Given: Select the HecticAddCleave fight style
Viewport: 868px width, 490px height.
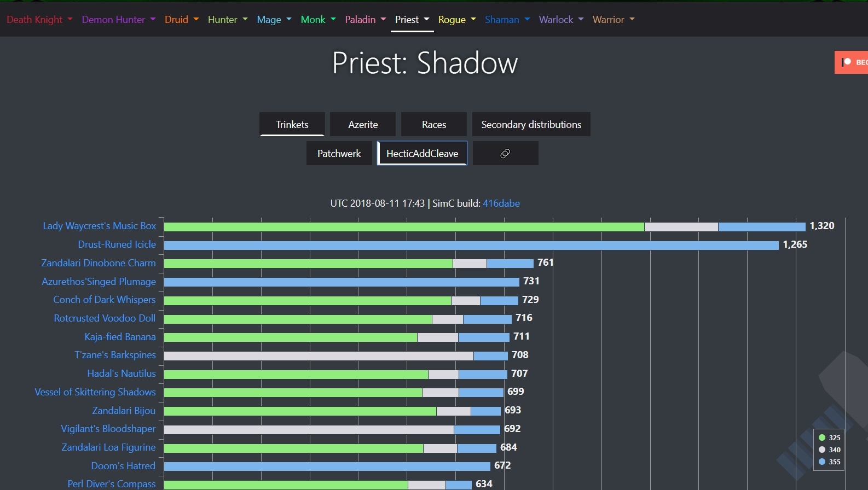Looking at the screenshot, I should point(423,153).
